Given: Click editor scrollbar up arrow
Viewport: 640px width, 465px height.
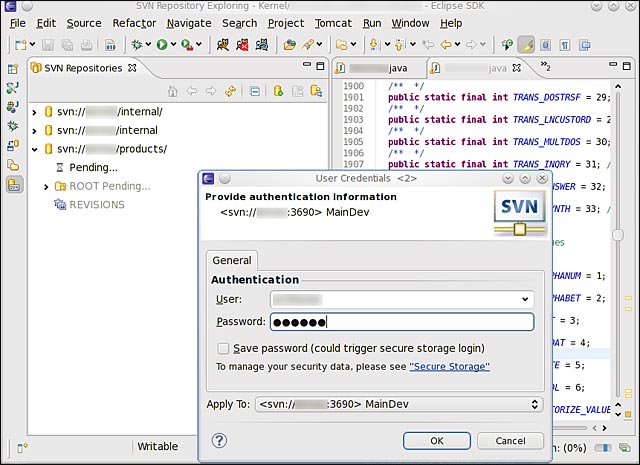Looking at the screenshot, I should [618, 86].
